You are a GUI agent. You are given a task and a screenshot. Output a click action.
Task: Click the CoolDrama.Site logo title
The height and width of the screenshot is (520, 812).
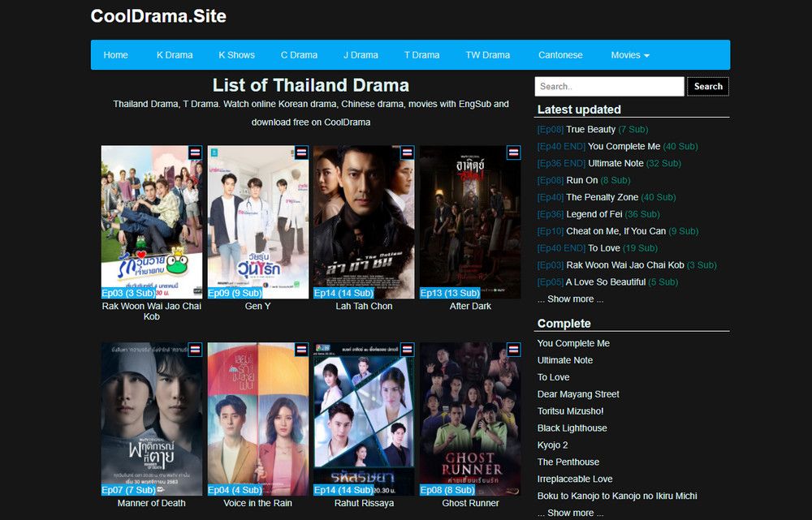pyautogui.click(x=158, y=16)
